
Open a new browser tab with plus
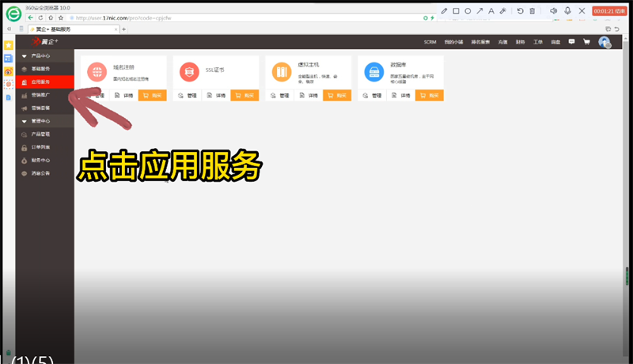(x=124, y=29)
